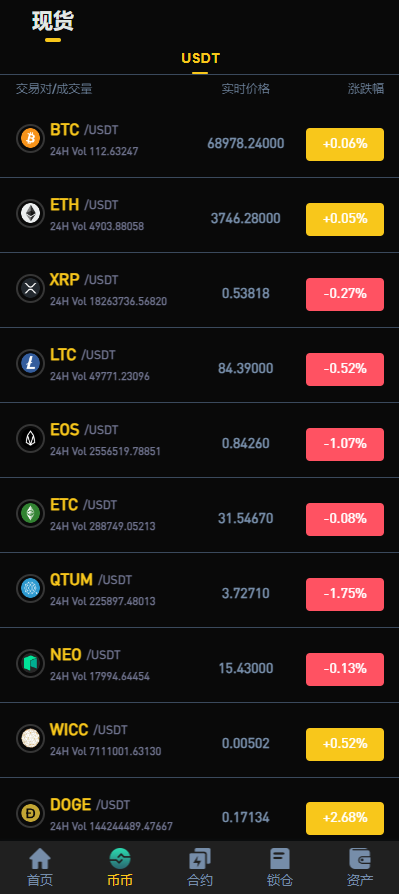This screenshot has width=399, height=894.
Task: Tap the EOS coin icon
Action: pyautogui.click(x=30, y=438)
